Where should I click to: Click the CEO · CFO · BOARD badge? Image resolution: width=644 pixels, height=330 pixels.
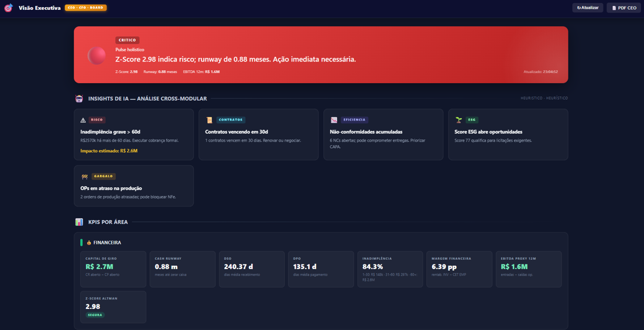86,8
